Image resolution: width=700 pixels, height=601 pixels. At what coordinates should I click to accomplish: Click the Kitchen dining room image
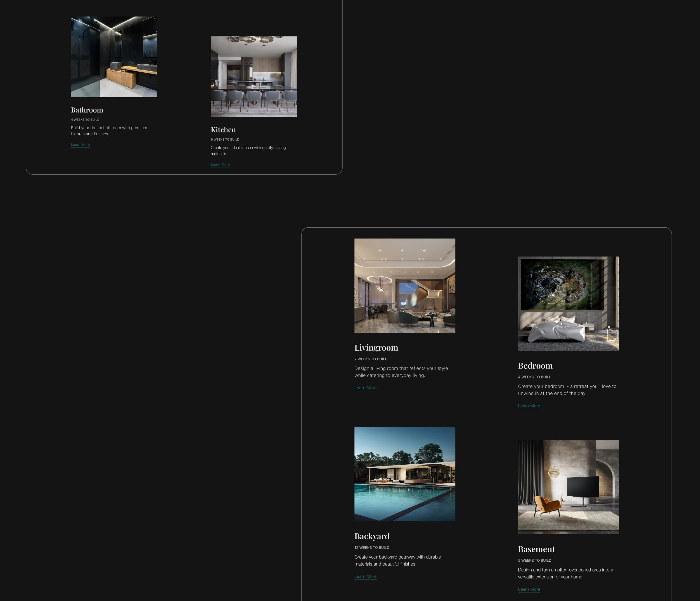(254, 76)
